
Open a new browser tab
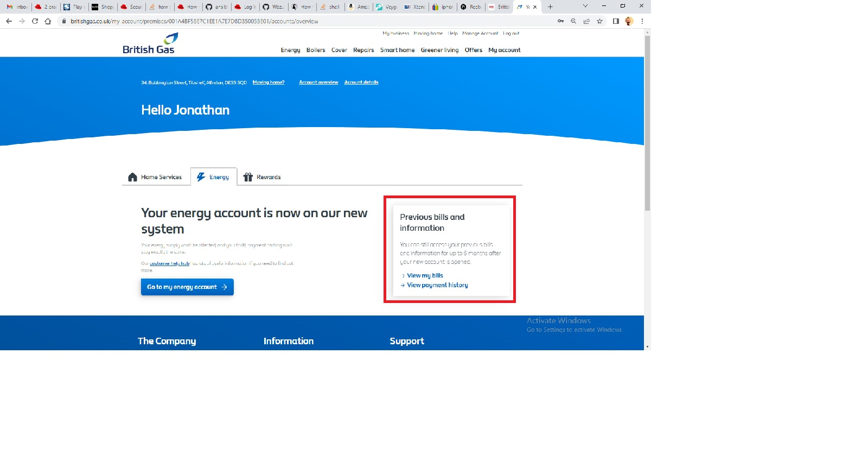550,7
